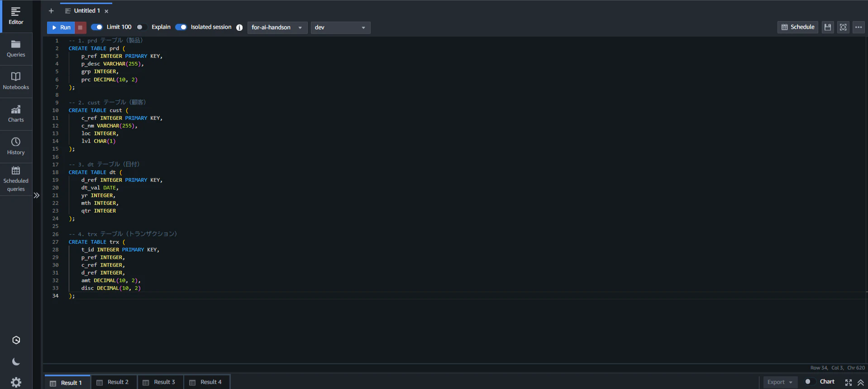Switch to dark mode moon icon
Image resolution: width=868 pixels, height=389 pixels.
point(16,361)
